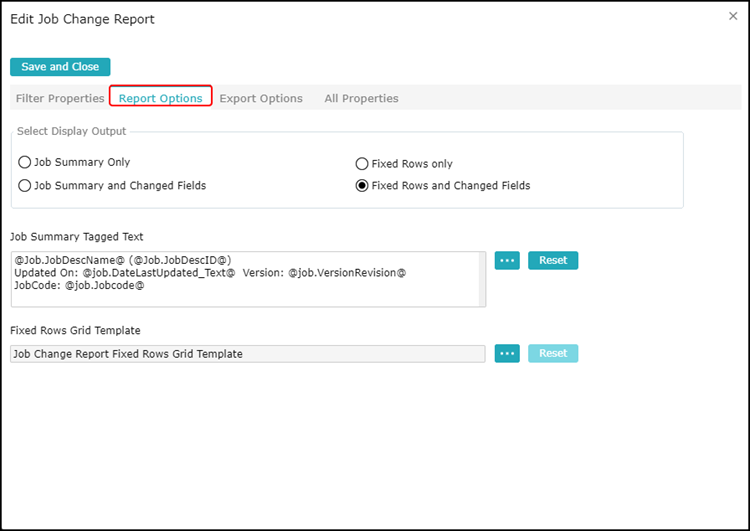
Task: Open the All Properties tab
Action: pyautogui.click(x=361, y=98)
